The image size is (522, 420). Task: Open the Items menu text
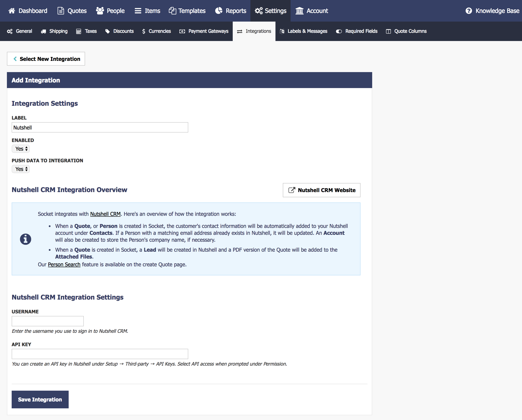(153, 11)
